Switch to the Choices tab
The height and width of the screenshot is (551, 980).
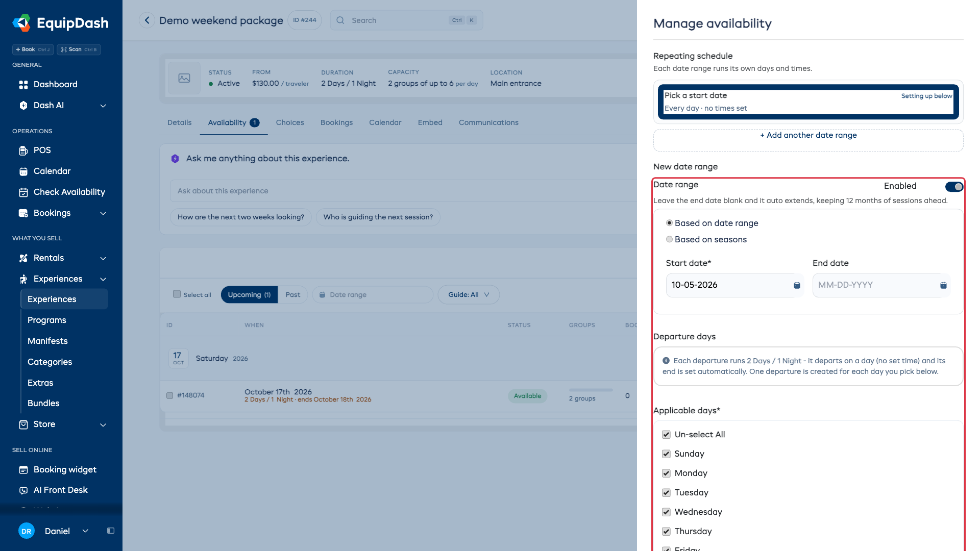290,122
